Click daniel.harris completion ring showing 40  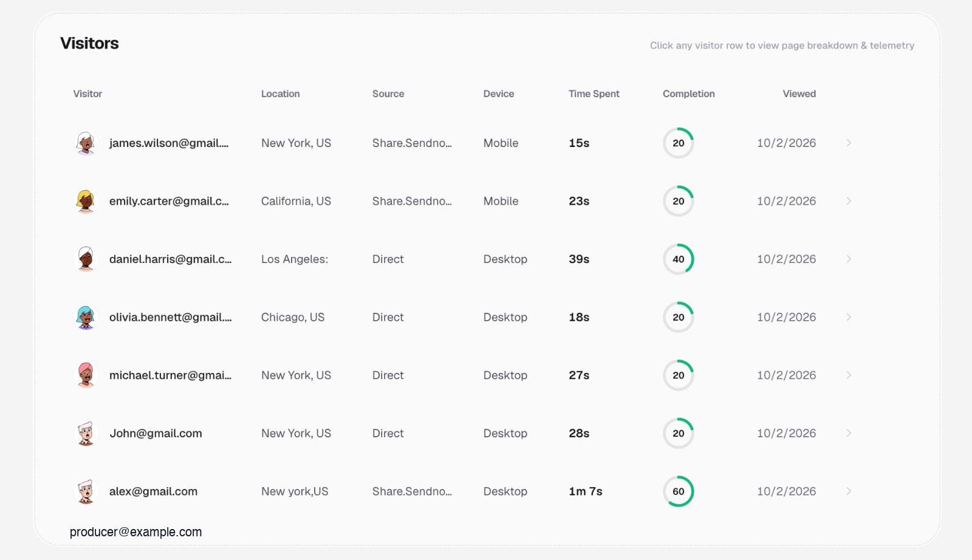679,259
